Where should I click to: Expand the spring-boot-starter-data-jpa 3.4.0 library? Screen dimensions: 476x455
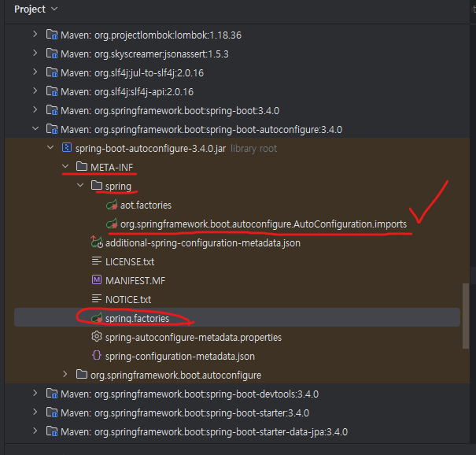pyautogui.click(x=35, y=431)
